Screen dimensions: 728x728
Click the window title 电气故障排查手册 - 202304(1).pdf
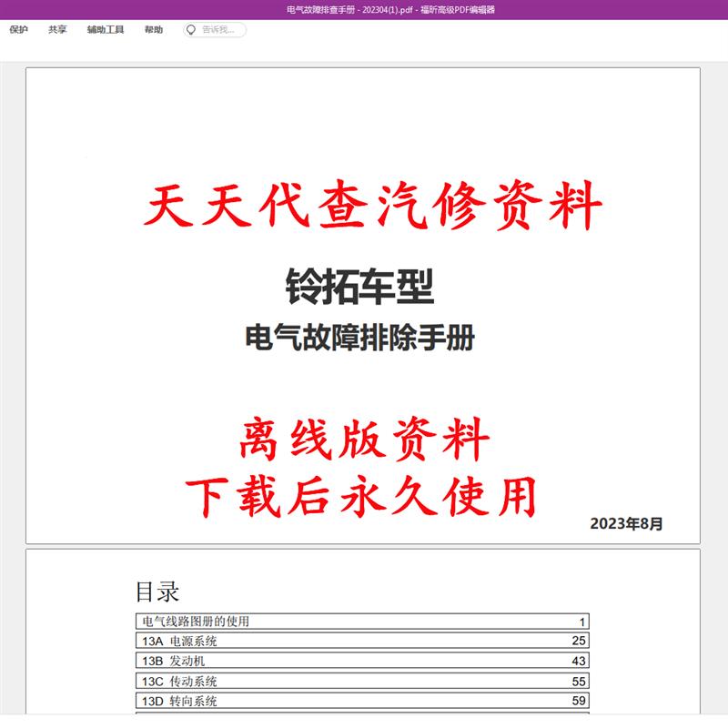tap(349, 10)
